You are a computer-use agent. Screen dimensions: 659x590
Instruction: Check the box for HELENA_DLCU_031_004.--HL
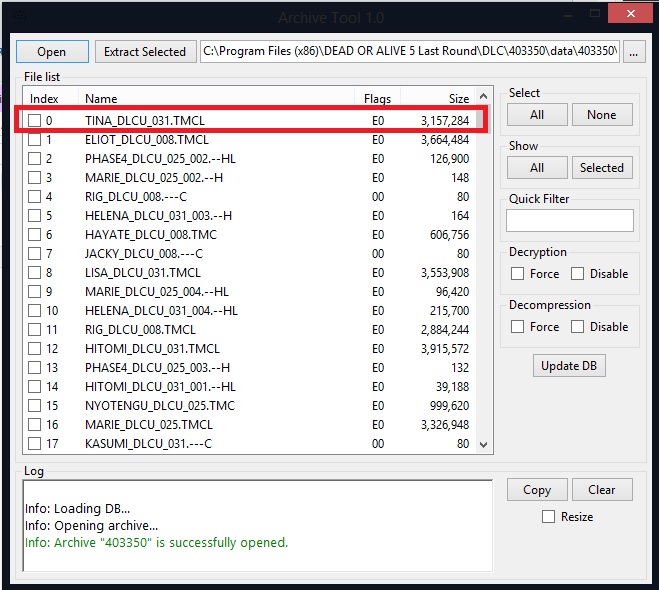34,311
